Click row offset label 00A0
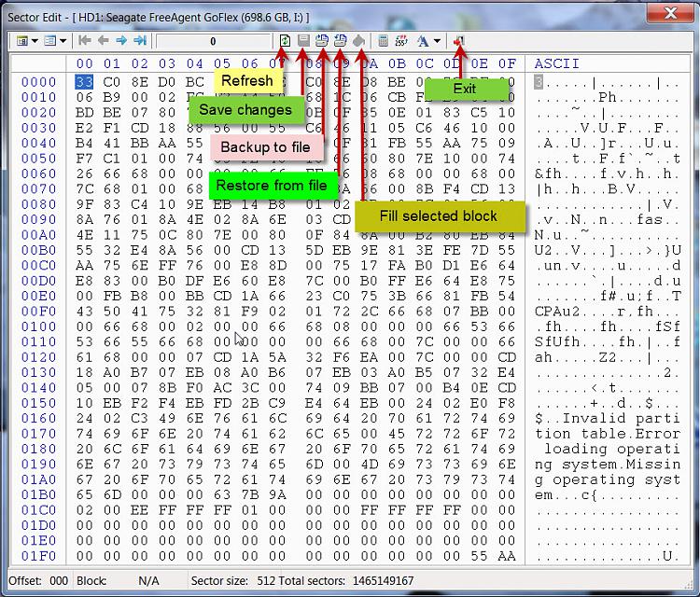The width and height of the screenshot is (700, 597). coord(39,235)
